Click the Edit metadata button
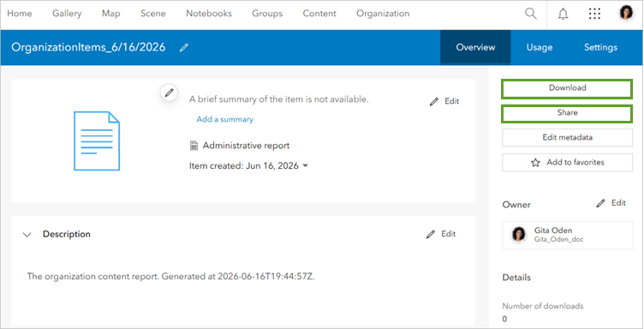Screen dimensions: 644x329 pyautogui.click(x=567, y=138)
